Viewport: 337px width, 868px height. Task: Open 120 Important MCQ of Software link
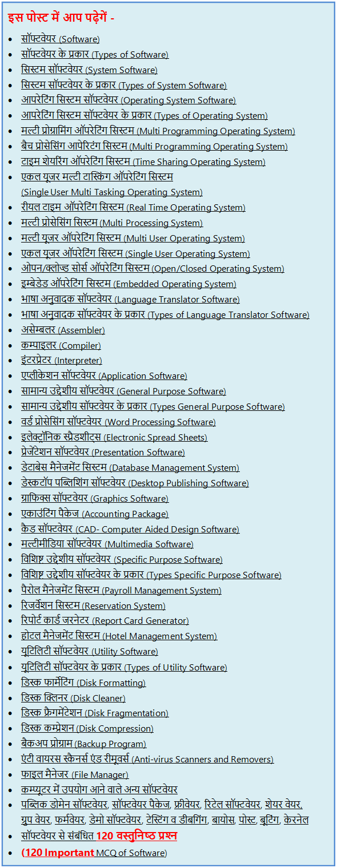click(94, 853)
